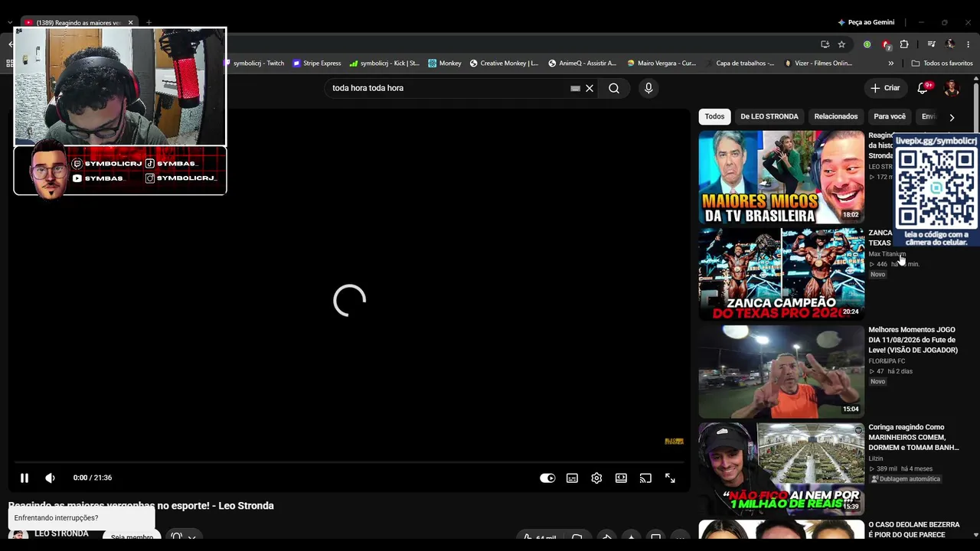The width and height of the screenshot is (980, 551).
Task: Open the red extension icon with badge
Action: (886, 44)
